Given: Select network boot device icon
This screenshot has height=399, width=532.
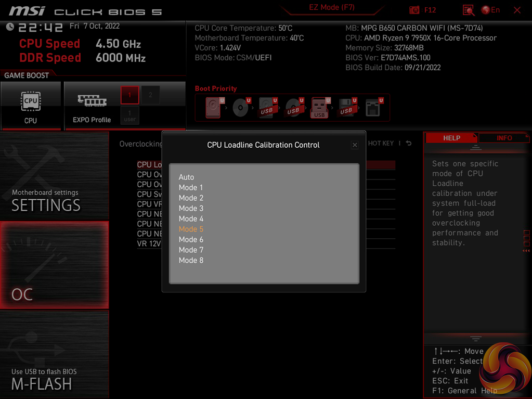Looking at the screenshot, I should point(373,108).
